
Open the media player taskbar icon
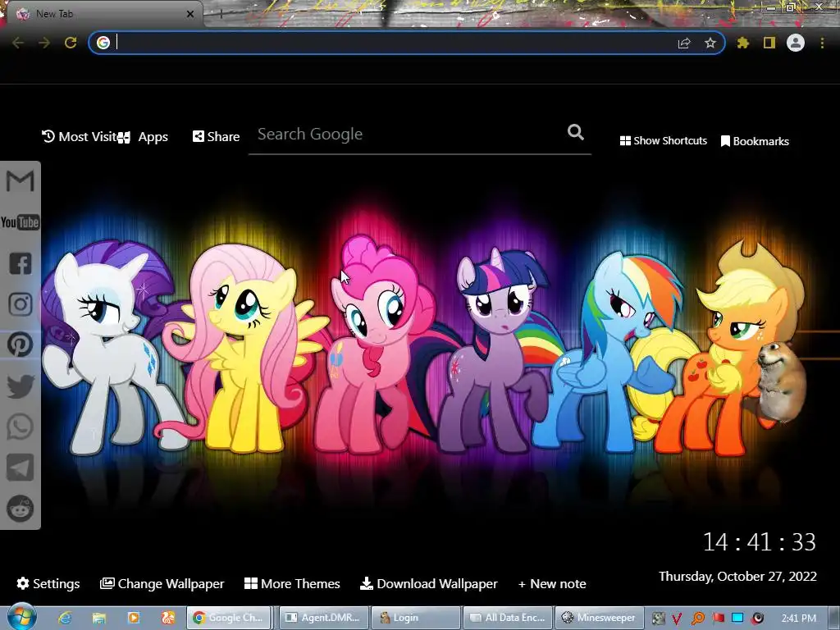click(134, 618)
